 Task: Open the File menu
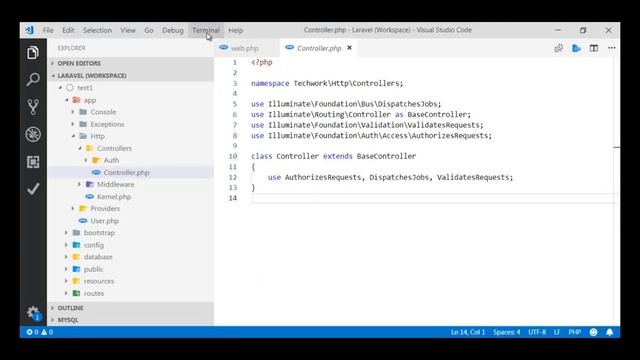coord(48,30)
